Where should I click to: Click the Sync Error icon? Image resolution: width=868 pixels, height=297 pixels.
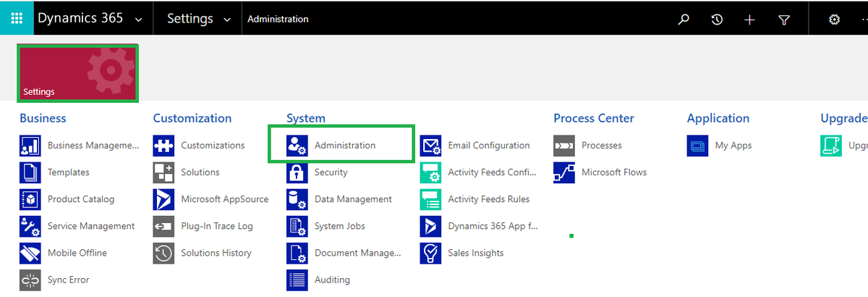(x=30, y=280)
